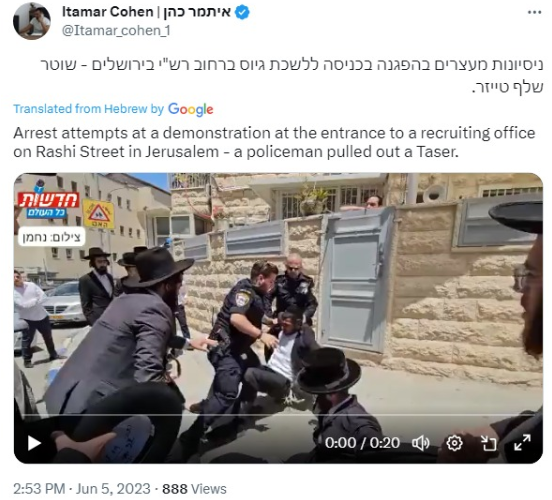Mute the video with speaker icon
This screenshot has width=552, height=500.
click(x=420, y=443)
